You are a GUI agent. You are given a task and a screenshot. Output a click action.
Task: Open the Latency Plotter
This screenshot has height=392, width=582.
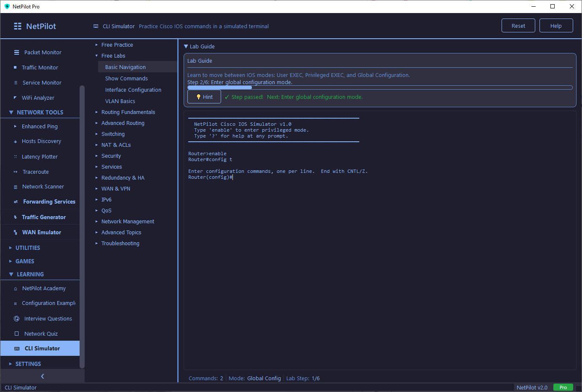40,156
